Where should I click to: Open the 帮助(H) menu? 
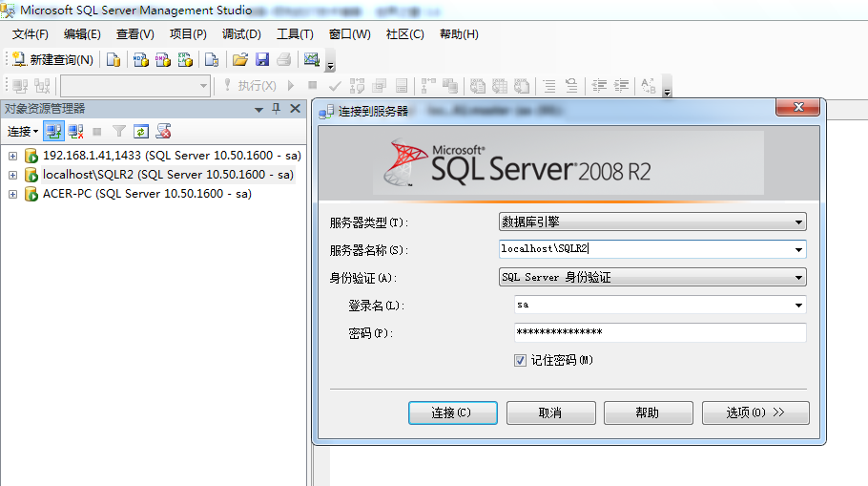(459, 34)
